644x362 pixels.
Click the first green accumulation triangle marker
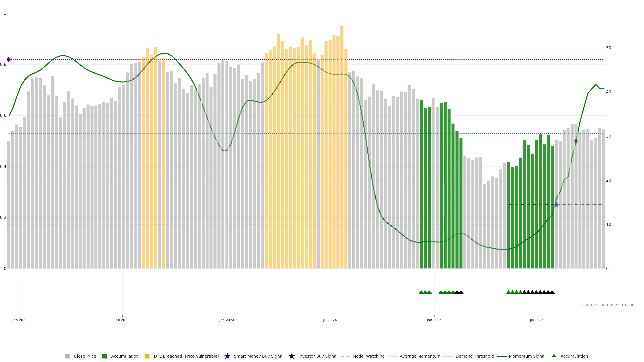point(421,292)
